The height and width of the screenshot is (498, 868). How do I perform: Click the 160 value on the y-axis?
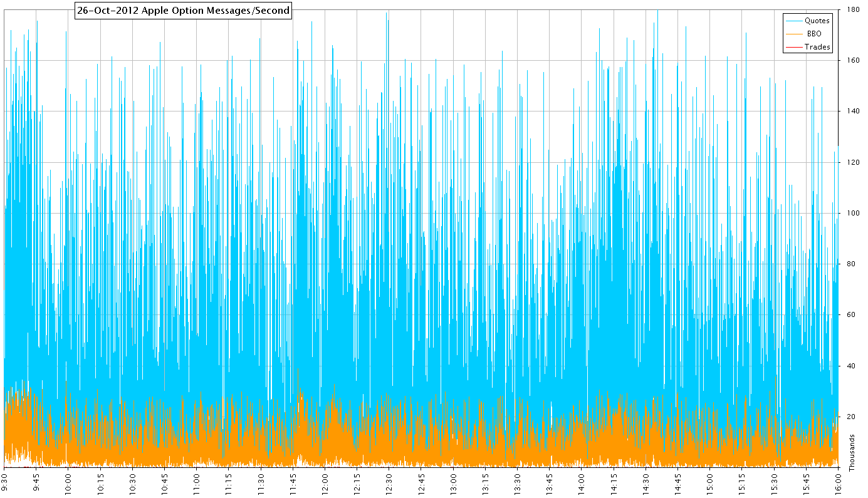[852, 61]
